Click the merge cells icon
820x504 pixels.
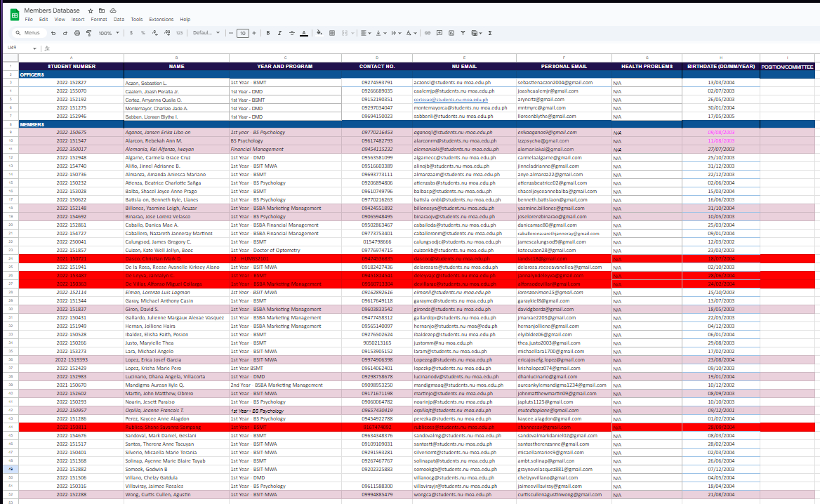(344, 33)
